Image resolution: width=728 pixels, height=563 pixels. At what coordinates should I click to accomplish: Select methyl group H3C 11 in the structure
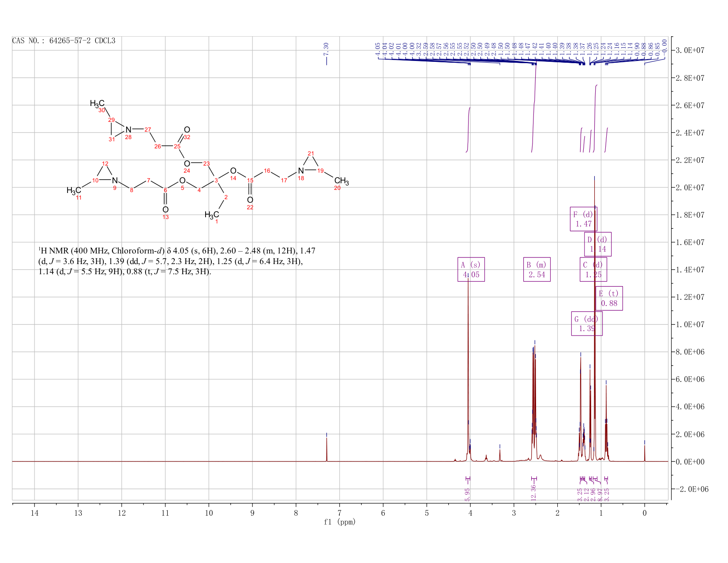(74, 190)
